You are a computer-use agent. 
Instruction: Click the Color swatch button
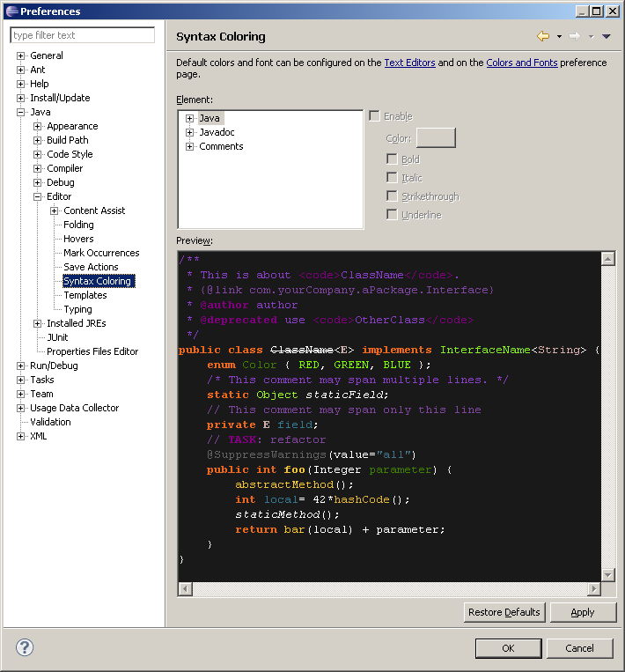point(436,138)
